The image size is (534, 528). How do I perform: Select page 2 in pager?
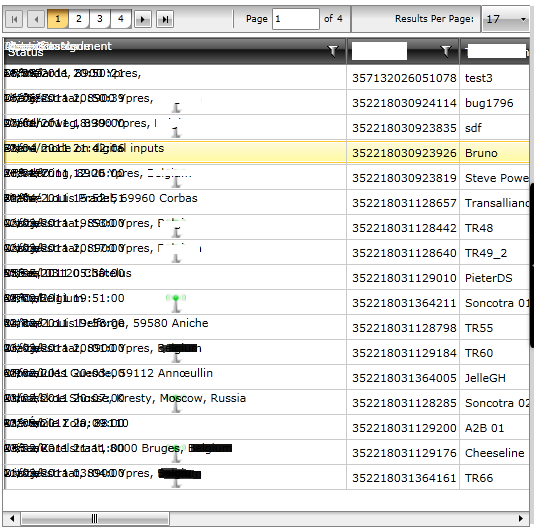pyautogui.click(x=79, y=19)
